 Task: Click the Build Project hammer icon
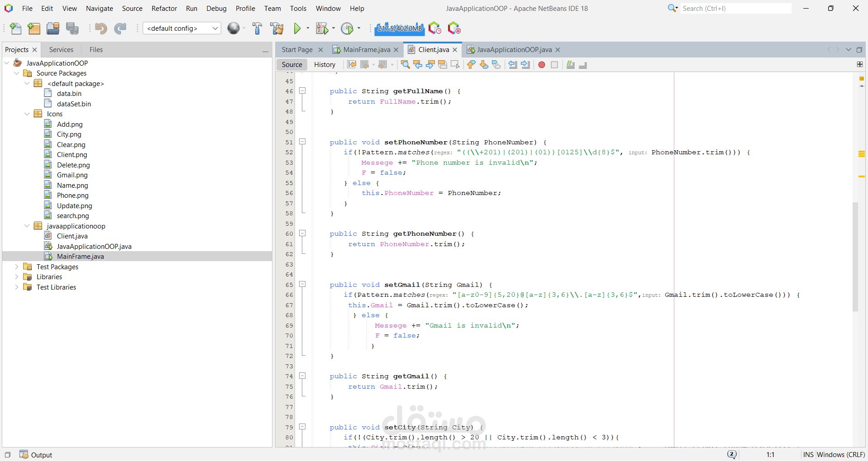pos(257,29)
